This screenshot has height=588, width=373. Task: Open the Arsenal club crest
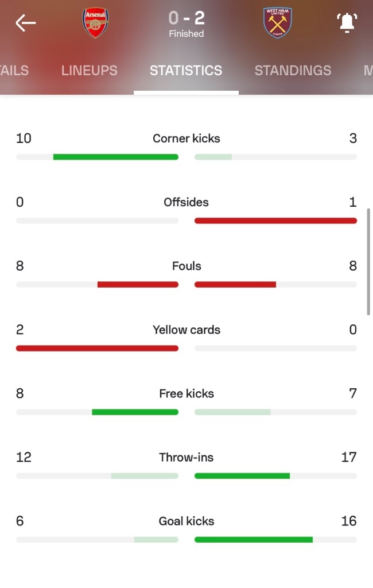pyautogui.click(x=96, y=23)
